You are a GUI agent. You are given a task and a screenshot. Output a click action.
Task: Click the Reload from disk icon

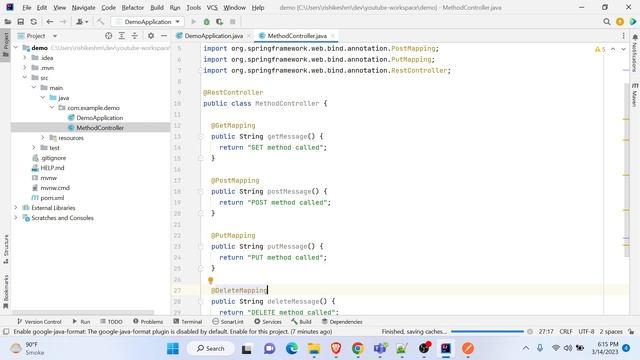coord(33,22)
